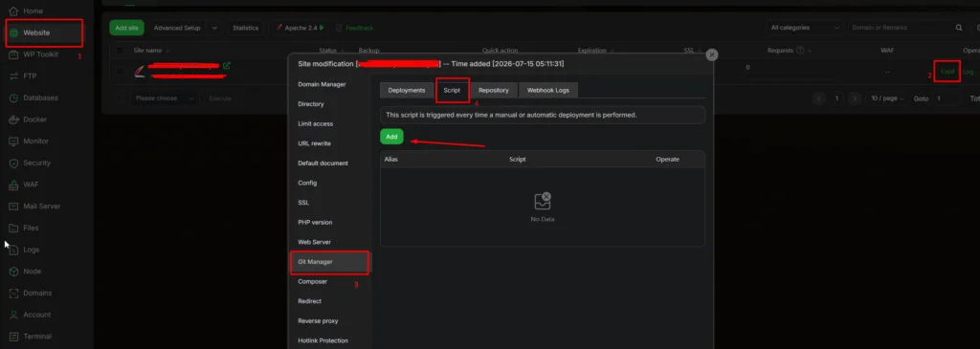Click the Apache 2.4 feather icon
Screen dimensions: 980x349
coord(279,28)
